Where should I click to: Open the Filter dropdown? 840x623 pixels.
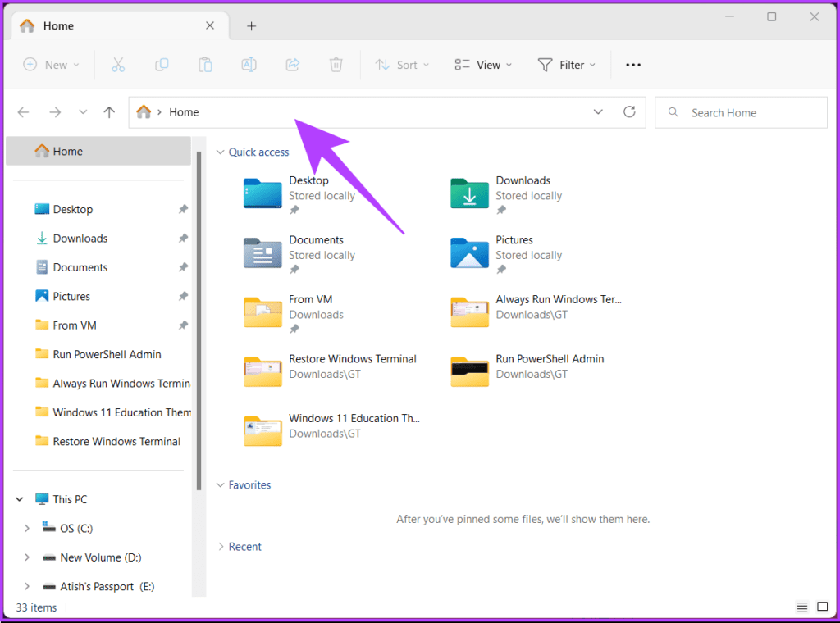567,65
